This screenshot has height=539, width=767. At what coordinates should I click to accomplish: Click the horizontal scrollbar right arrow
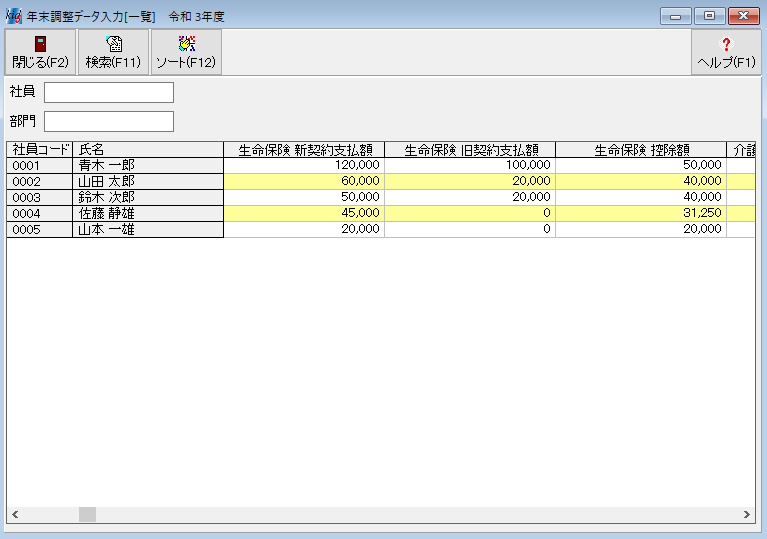746,514
